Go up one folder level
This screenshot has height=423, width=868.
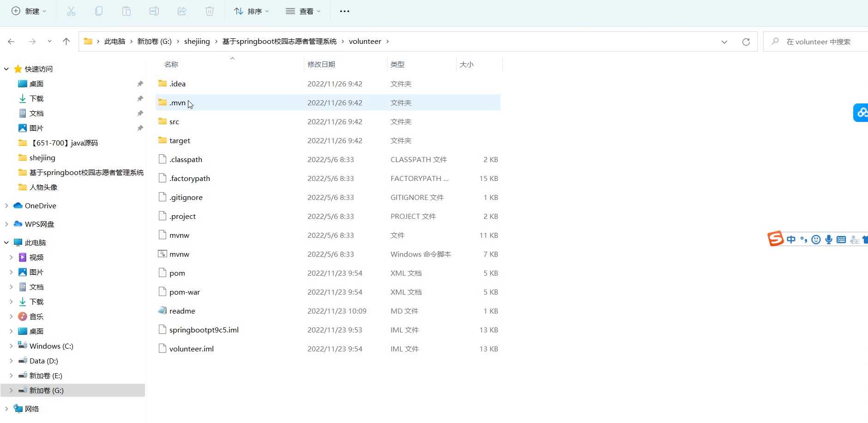(66, 42)
